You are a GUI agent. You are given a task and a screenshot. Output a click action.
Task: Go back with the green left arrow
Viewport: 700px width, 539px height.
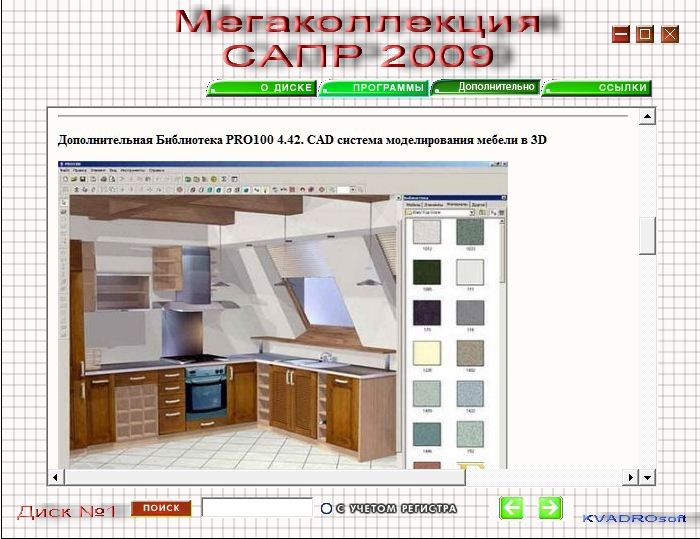(511, 508)
